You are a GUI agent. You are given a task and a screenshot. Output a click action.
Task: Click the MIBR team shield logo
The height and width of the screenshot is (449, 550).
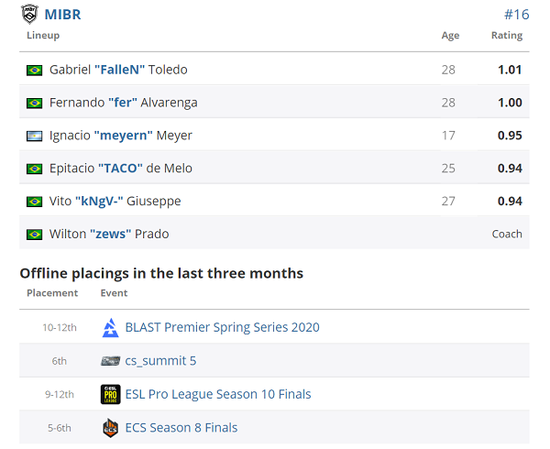[x=29, y=14]
